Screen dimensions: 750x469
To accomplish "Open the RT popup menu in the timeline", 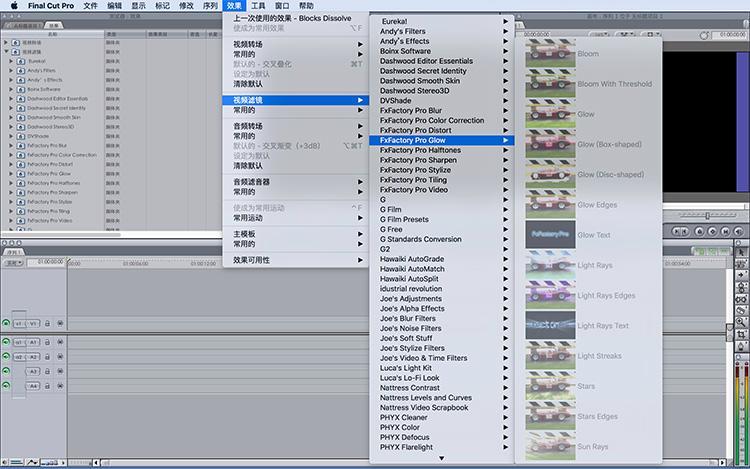I will [x=12, y=263].
